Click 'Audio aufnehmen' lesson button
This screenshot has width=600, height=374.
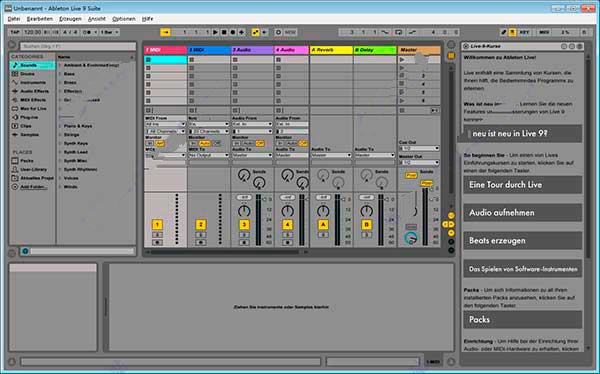click(523, 213)
